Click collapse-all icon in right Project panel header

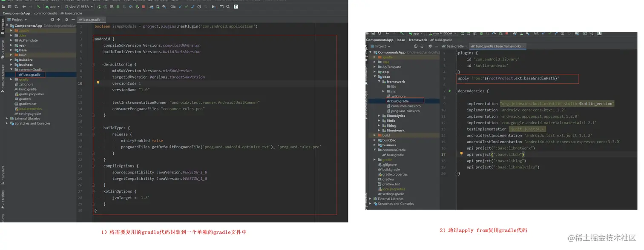point(422,46)
